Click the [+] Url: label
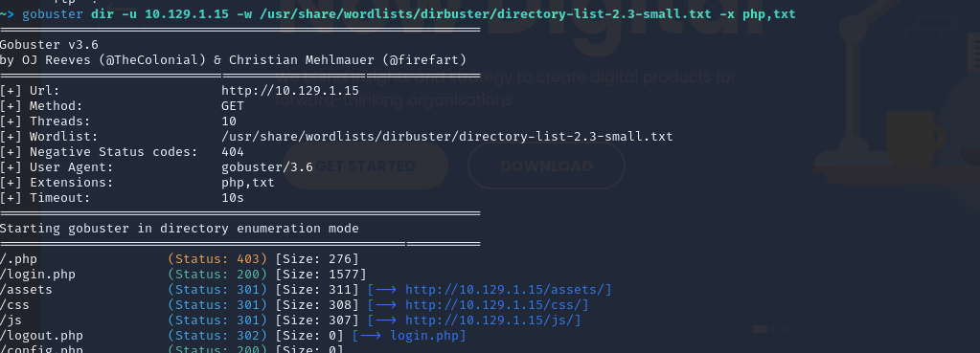The height and width of the screenshot is (353, 980). (30, 91)
